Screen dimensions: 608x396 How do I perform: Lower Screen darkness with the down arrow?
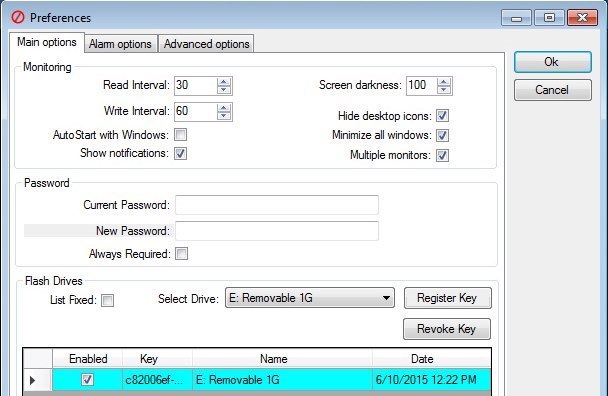pyautogui.click(x=444, y=90)
